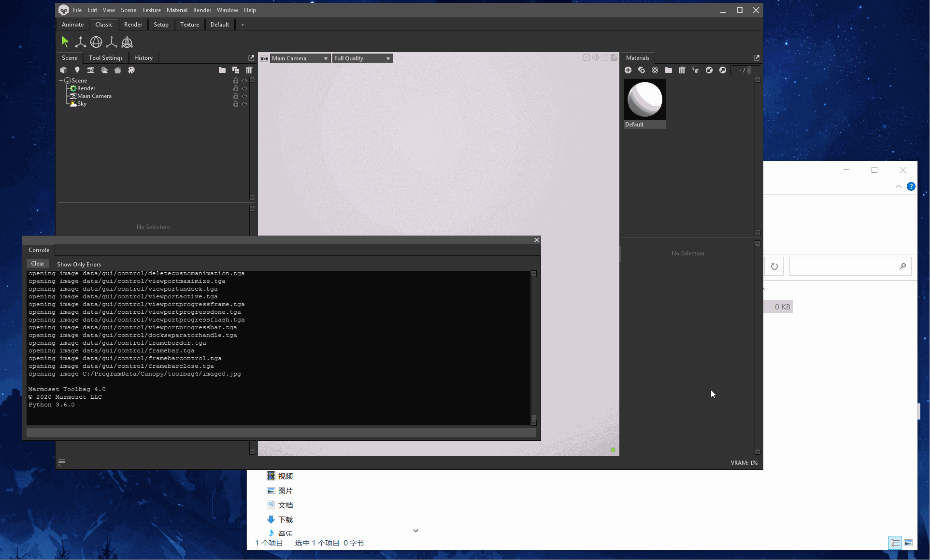Open Main Camera dropdown in viewport
The image size is (930, 560).
[300, 58]
